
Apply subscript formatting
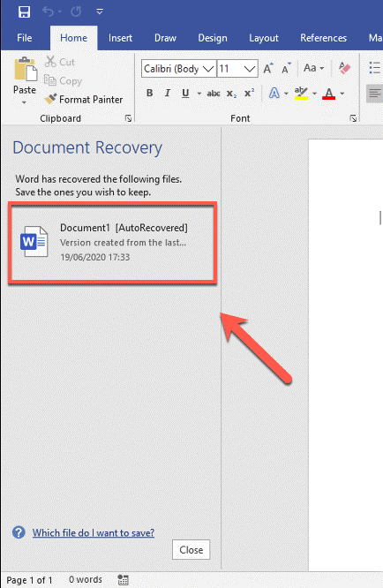click(x=231, y=94)
